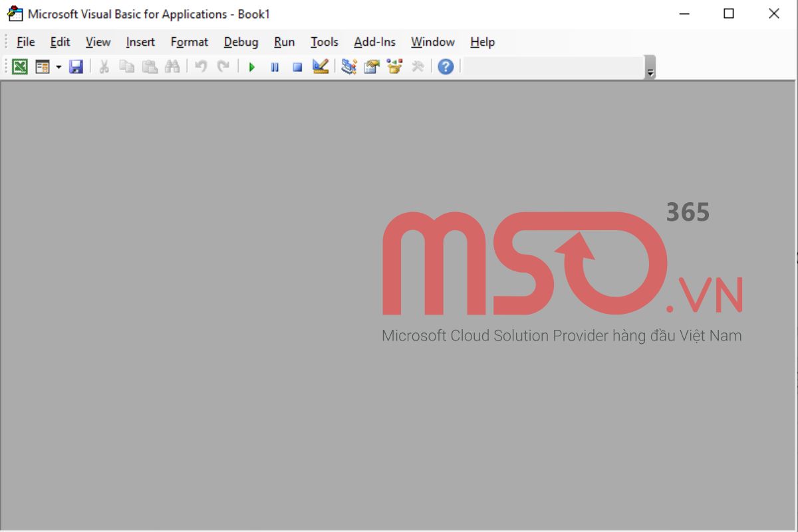This screenshot has height=532, width=798.
Task: Maximize the Visual Basic window
Action: (729, 13)
